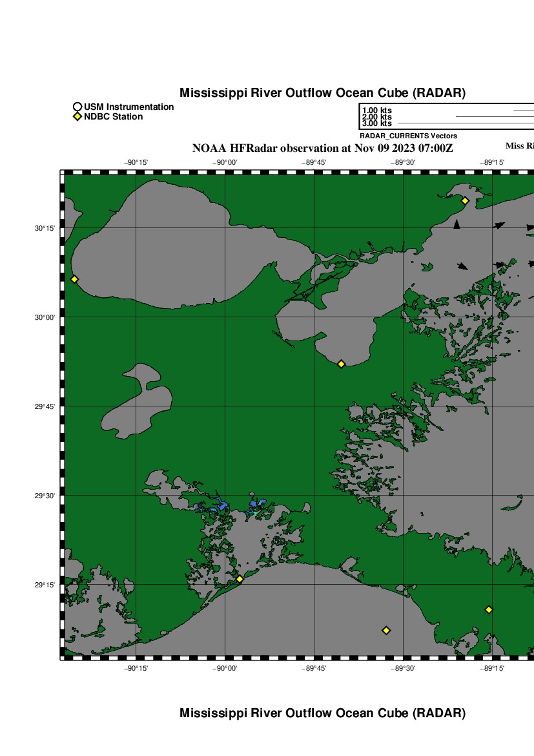Select the southernmost NDBC station diamond

(386, 630)
